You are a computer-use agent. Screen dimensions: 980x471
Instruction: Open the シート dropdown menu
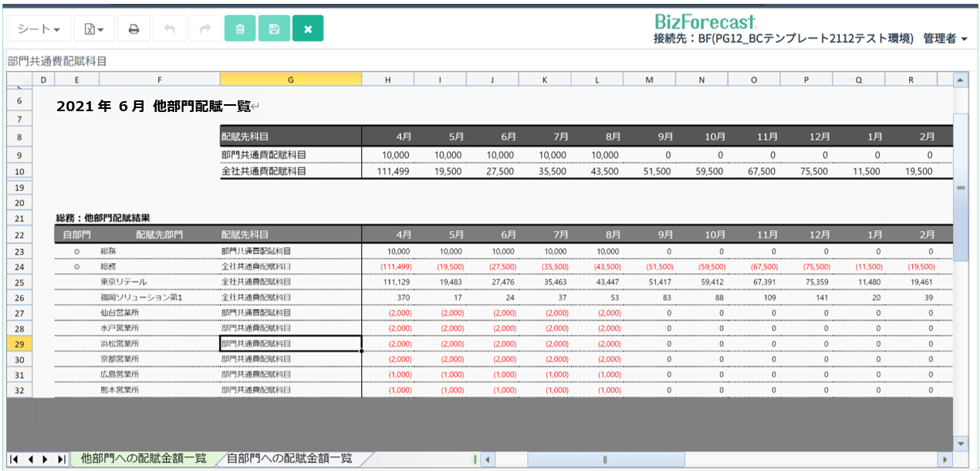39,29
